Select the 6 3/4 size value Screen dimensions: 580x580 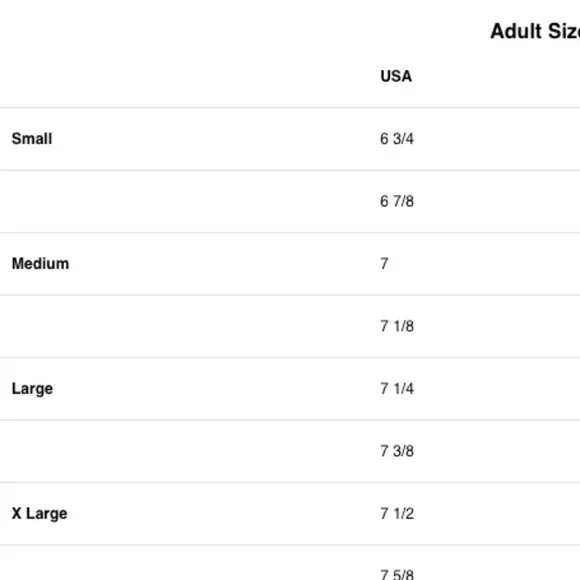397,139
